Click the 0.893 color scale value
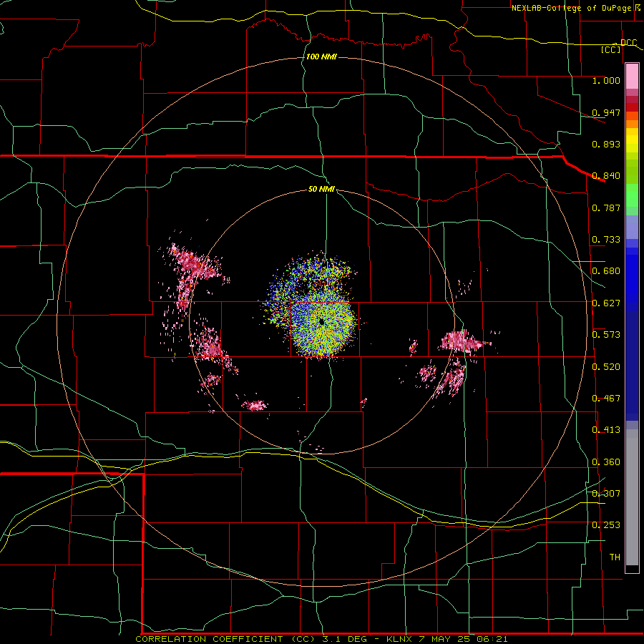Screen dimensions: 644x644 (606, 144)
